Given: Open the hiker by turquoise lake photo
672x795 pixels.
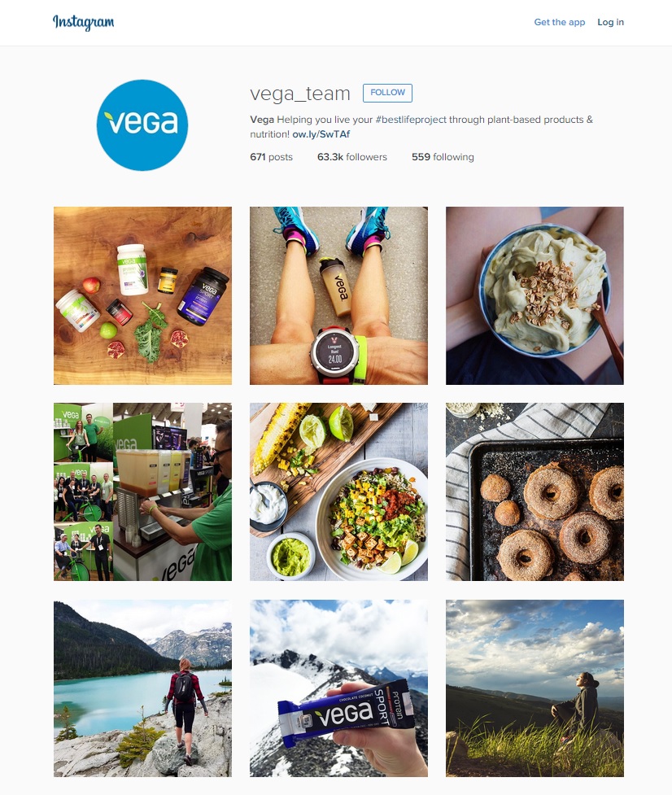Looking at the screenshot, I should (x=143, y=688).
